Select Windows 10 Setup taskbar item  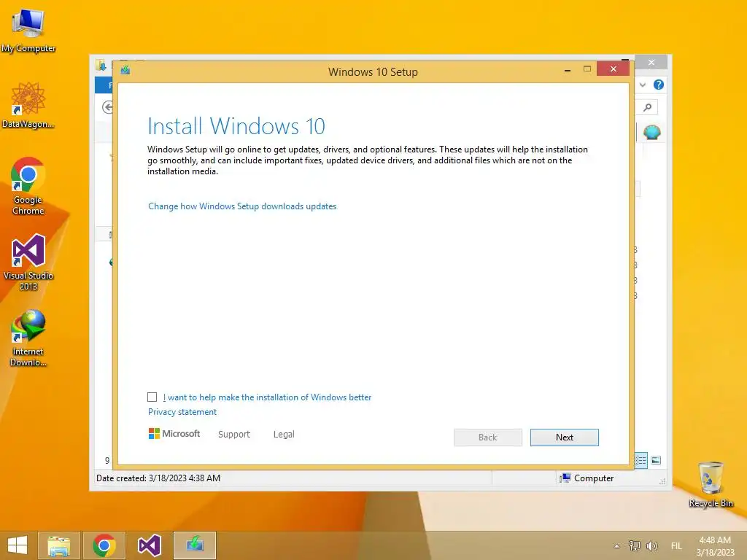pyautogui.click(x=194, y=545)
